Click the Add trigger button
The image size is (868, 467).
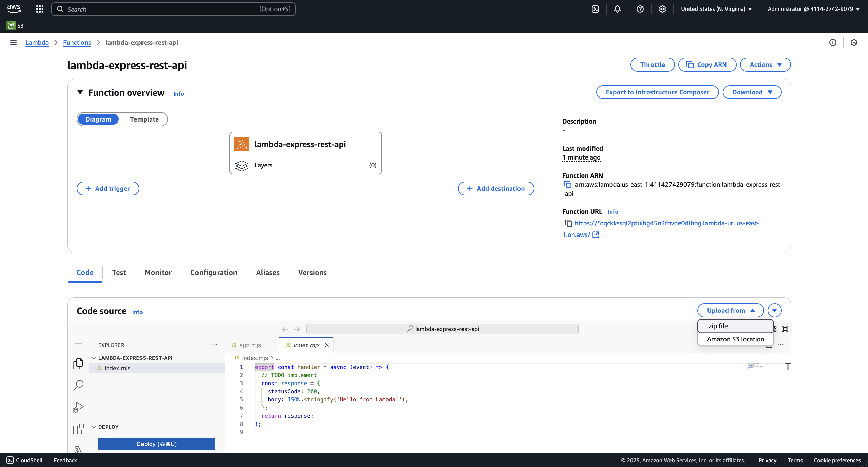coord(108,189)
